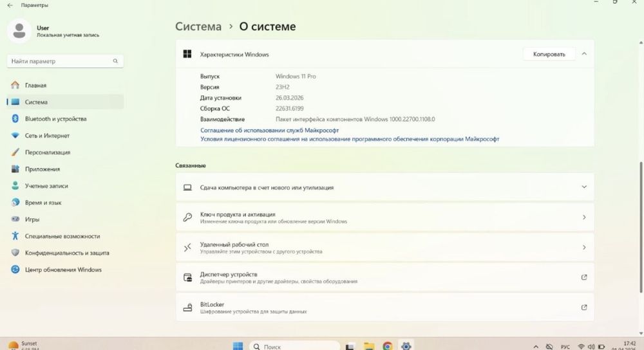
Task: Select Система in the sidebar
Action: pyautogui.click(x=65, y=102)
